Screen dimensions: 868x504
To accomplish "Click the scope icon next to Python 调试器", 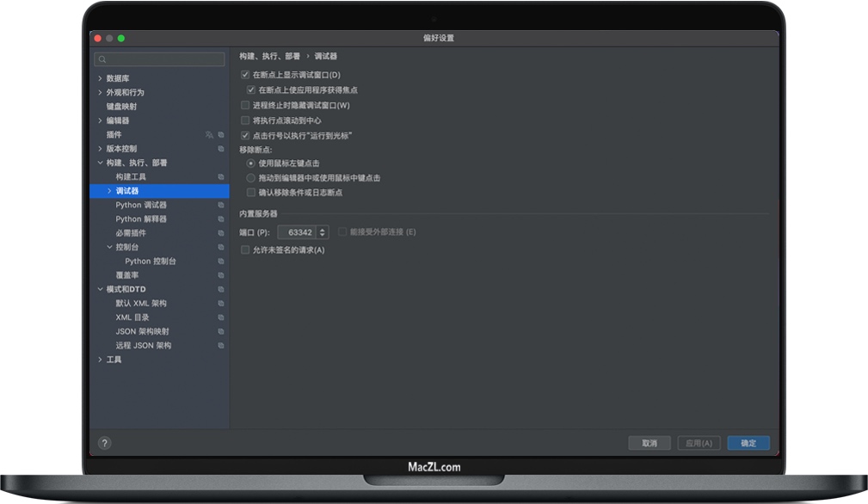I will 220,205.
